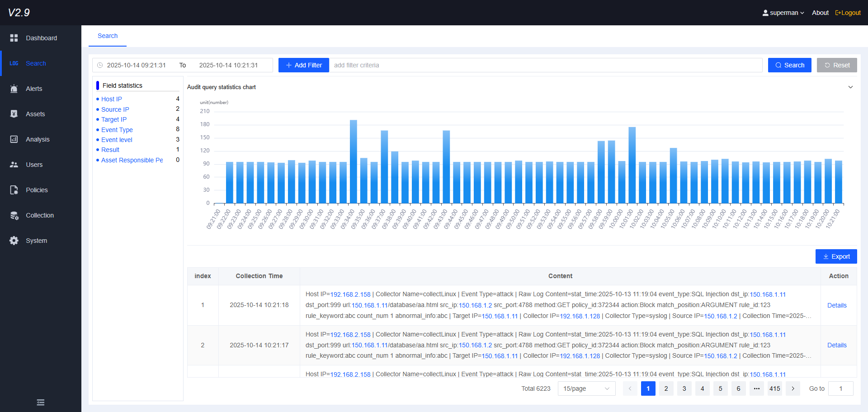The image size is (868, 412).
Task: Open the About link
Action: point(820,13)
